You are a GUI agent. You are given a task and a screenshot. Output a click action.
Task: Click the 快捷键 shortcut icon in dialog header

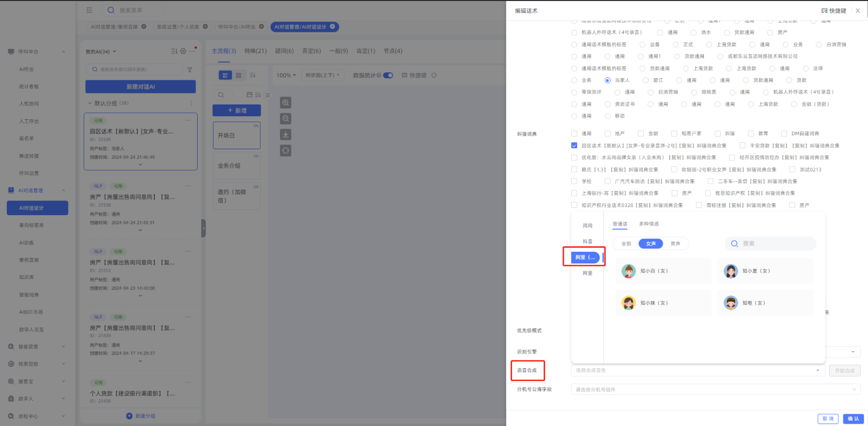click(x=824, y=11)
